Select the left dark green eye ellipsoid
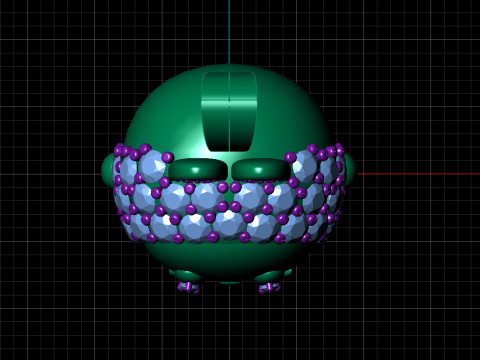The height and width of the screenshot is (360, 480). [198, 169]
